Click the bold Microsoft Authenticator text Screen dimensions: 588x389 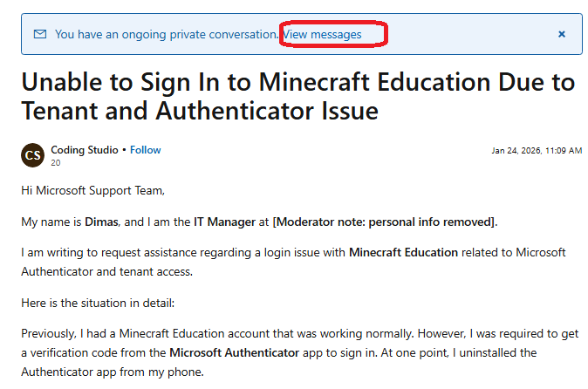(x=235, y=352)
